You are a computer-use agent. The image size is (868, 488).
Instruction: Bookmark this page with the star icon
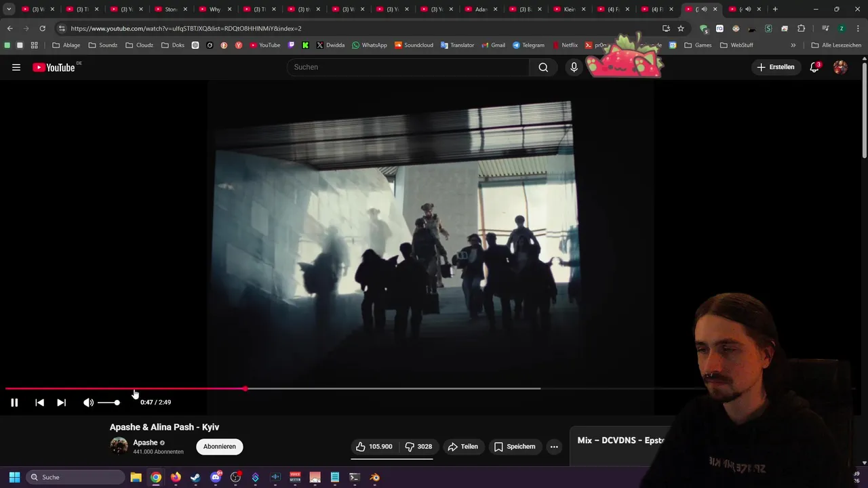681,28
